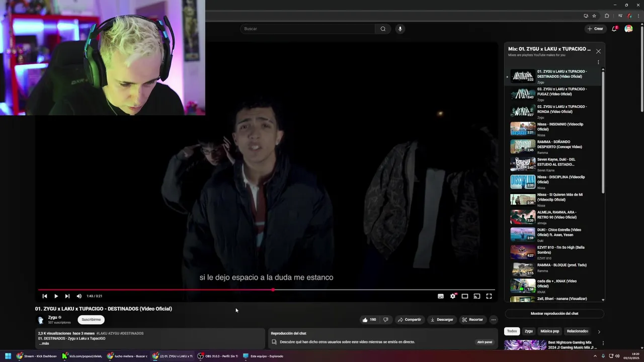This screenshot has width=644, height=362.
Task: Expand the description with ...más
Action: pyautogui.click(x=44, y=343)
